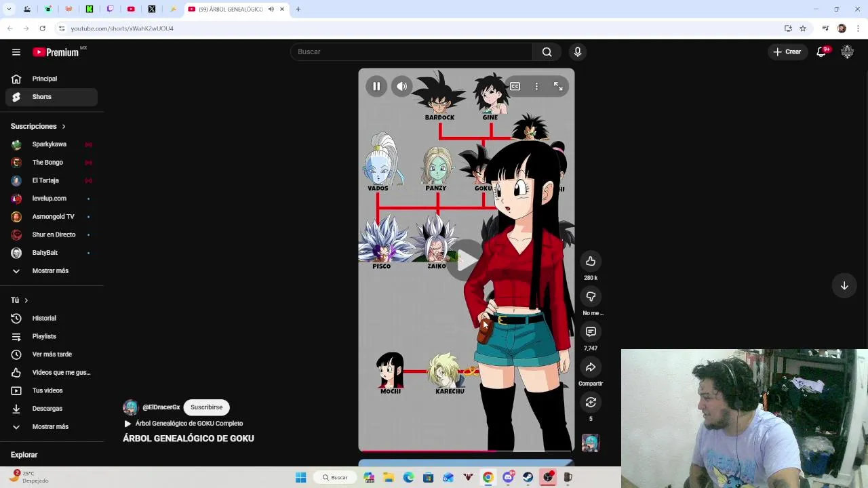
Task: Click the Compartir share icon
Action: tap(591, 367)
